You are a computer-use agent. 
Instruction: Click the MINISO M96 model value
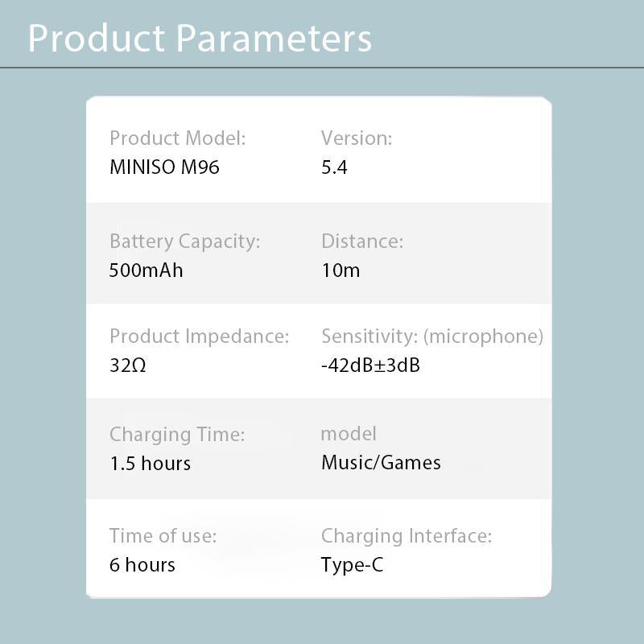coord(164,167)
